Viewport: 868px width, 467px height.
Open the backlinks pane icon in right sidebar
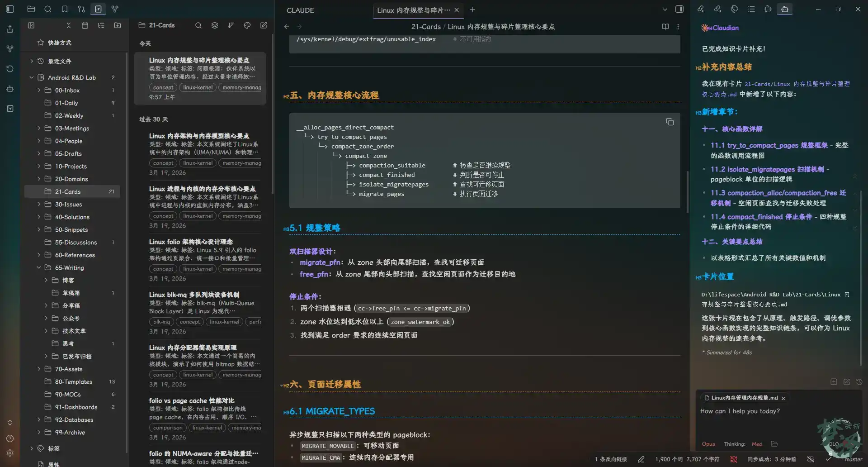click(x=701, y=9)
